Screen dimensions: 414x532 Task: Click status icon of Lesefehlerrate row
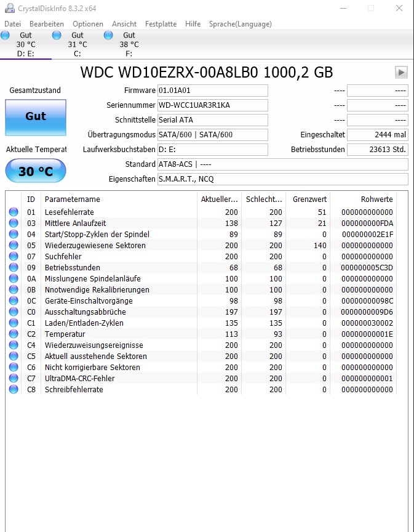click(14, 212)
